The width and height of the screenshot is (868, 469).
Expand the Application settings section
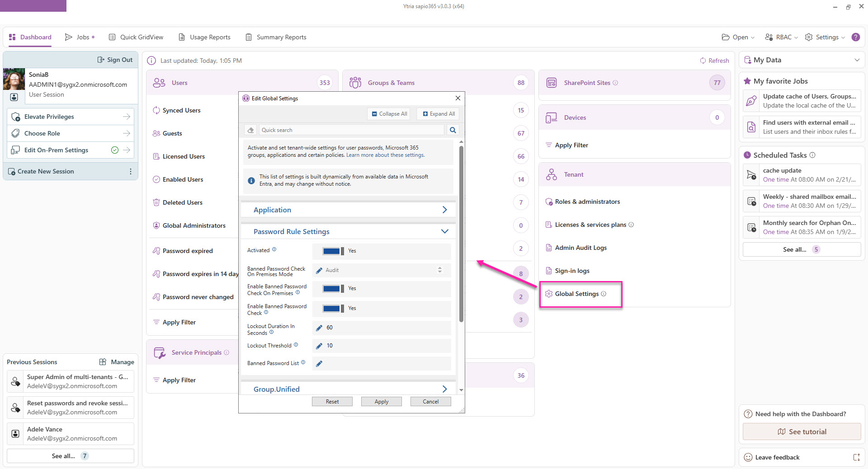point(444,210)
